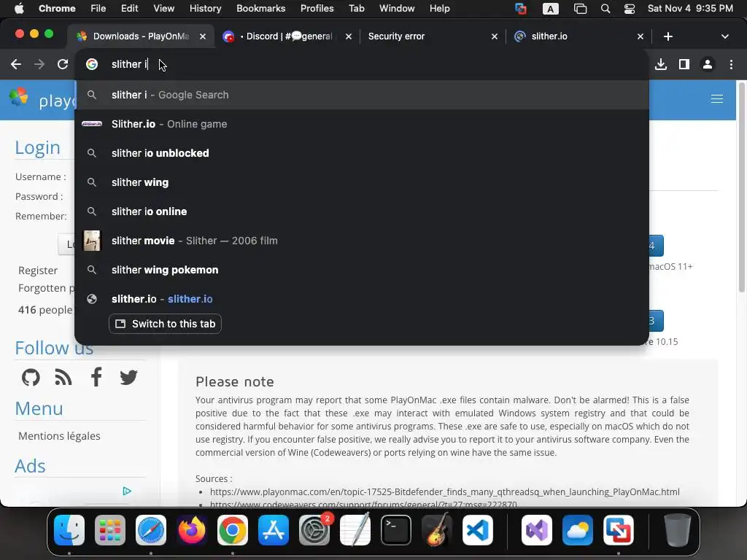The width and height of the screenshot is (747, 560).
Task: Open the History menu
Action: coord(205,9)
